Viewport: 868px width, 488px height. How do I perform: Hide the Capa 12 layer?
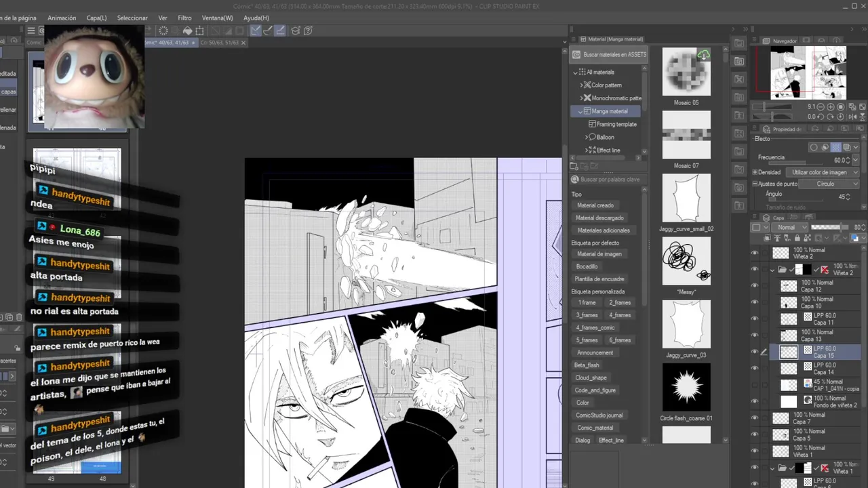click(755, 286)
